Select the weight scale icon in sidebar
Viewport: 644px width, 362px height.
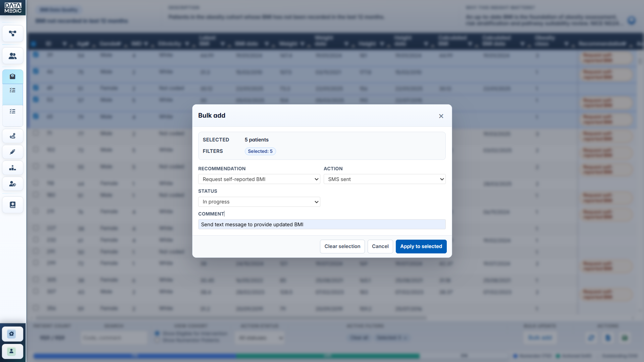tap(13, 76)
